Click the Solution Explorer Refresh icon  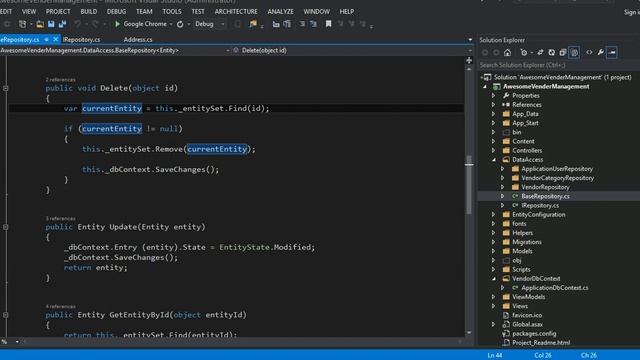click(551, 52)
